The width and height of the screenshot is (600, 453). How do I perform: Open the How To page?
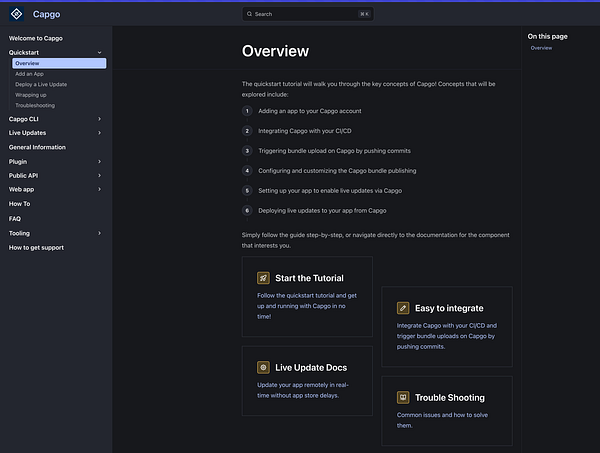click(20, 204)
